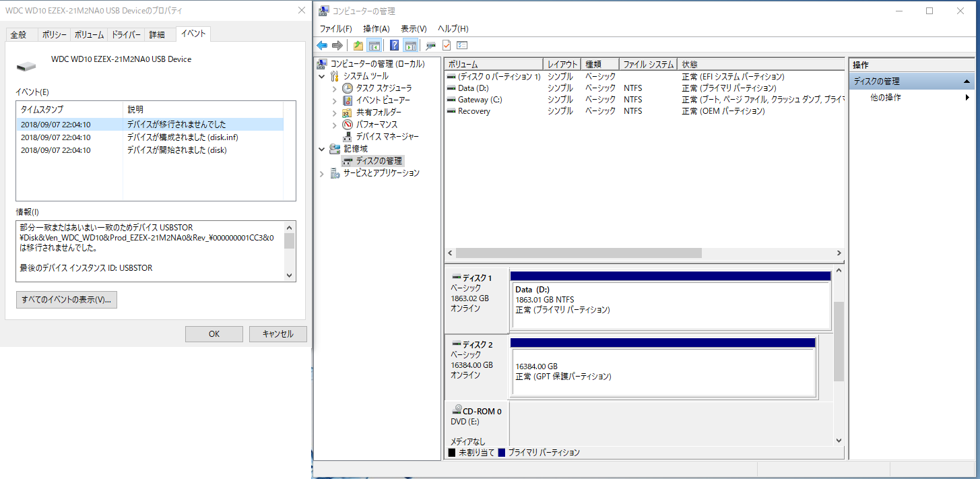Expand the サービスとアプリケーション node

(x=322, y=173)
